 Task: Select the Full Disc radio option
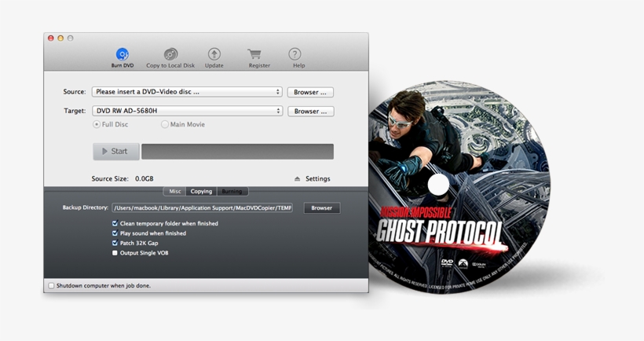(97, 124)
